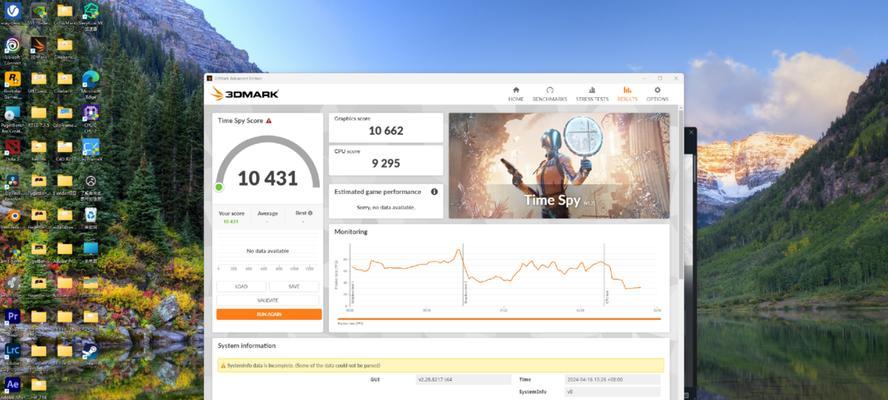
Task: Open the Recycle Bin on desktop
Action: 91,217
